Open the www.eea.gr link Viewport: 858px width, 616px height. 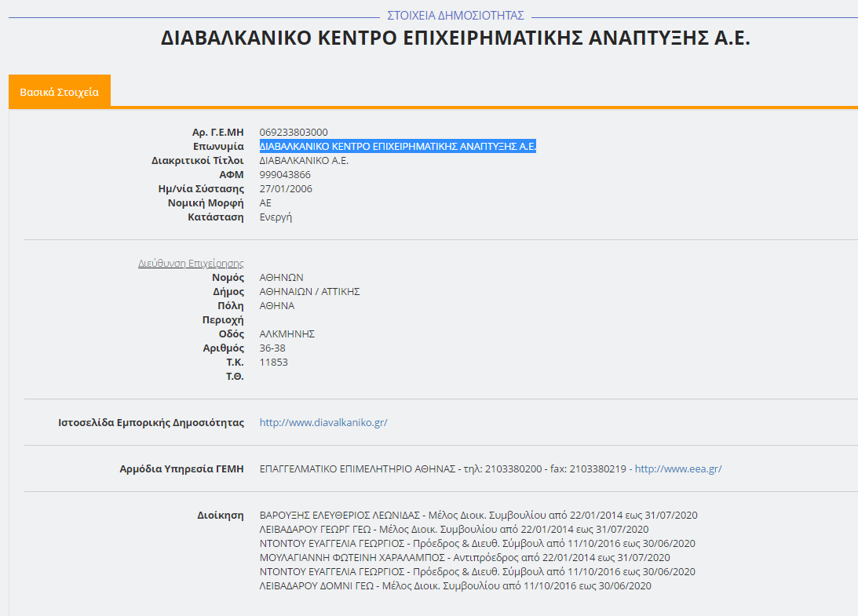click(678, 468)
